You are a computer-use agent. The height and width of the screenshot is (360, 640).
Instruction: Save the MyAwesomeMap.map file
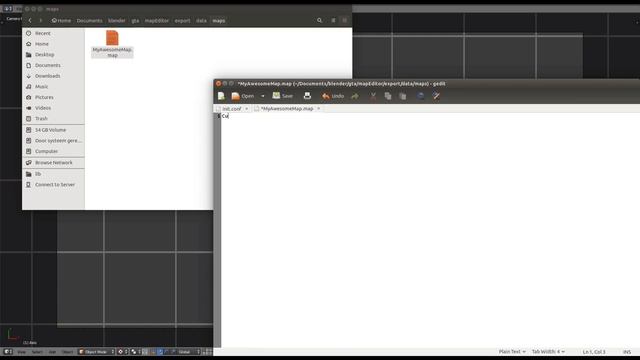click(x=282, y=96)
